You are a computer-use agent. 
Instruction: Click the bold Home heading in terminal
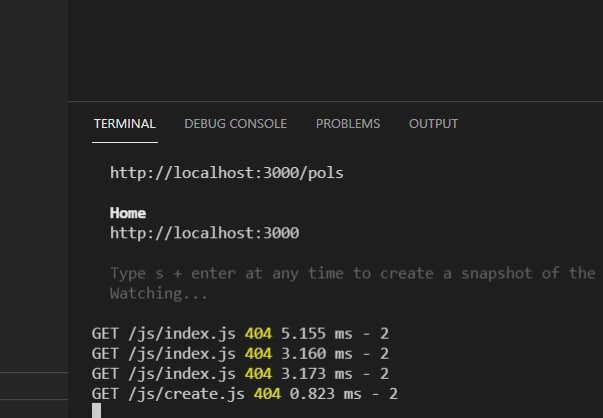(128, 213)
